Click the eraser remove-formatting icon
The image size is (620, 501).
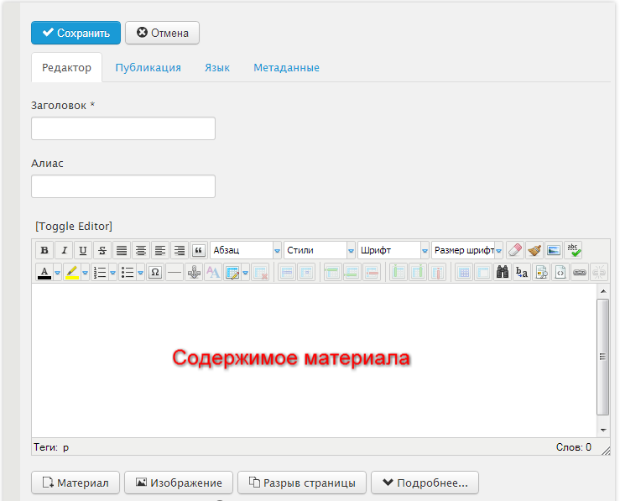point(515,250)
